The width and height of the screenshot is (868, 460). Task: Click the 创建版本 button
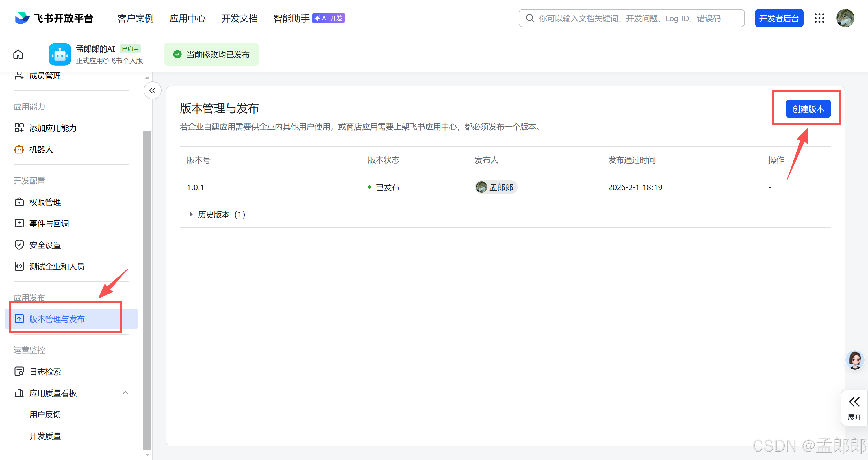pos(808,109)
